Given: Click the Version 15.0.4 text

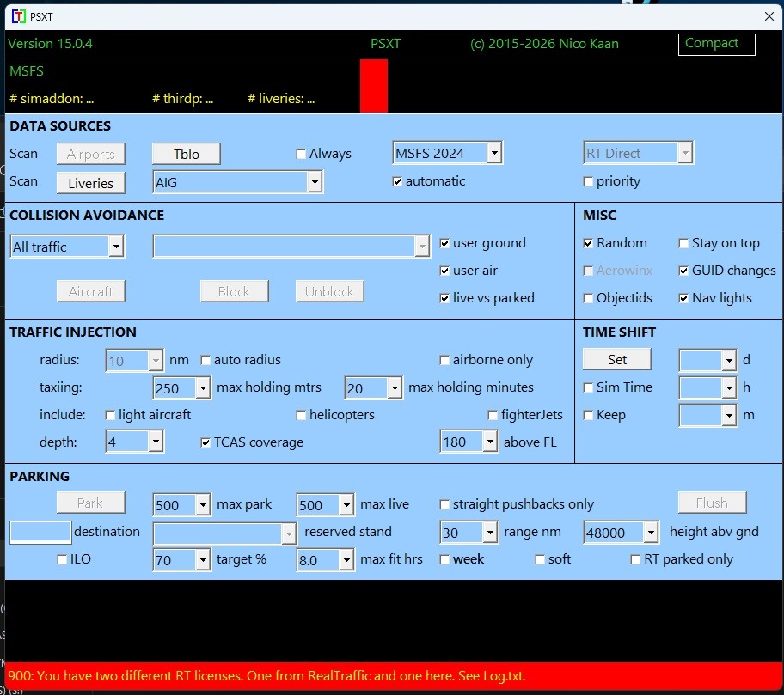Looking at the screenshot, I should (50, 44).
